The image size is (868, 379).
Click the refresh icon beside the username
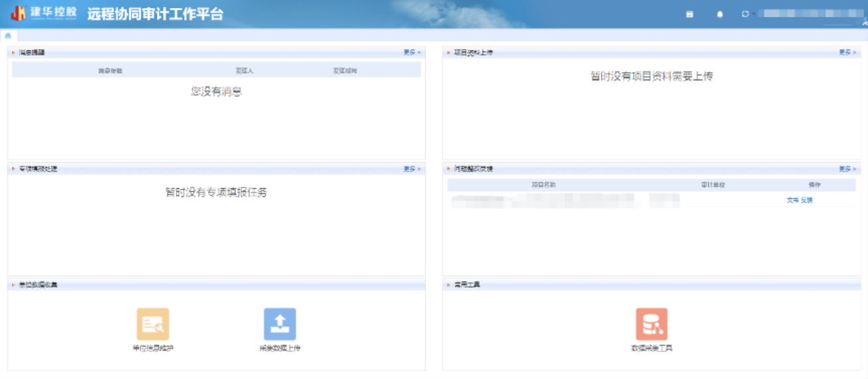click(x=745, y=15)
